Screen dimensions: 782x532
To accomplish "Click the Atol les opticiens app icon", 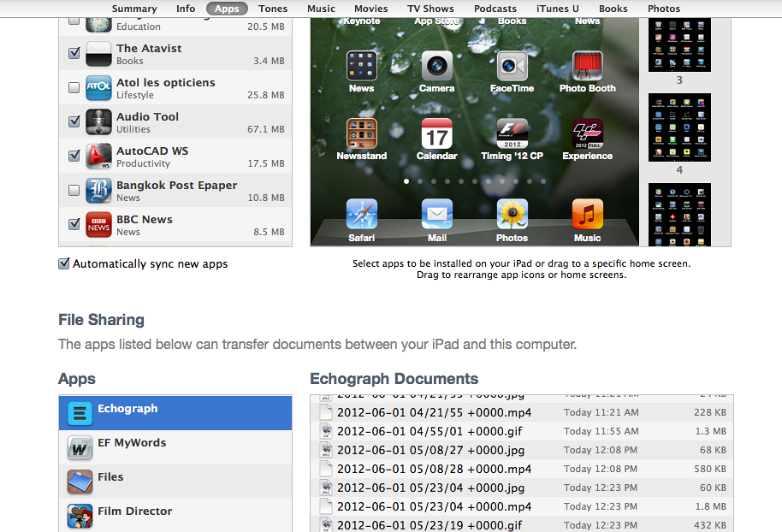I will pos(98,88).
